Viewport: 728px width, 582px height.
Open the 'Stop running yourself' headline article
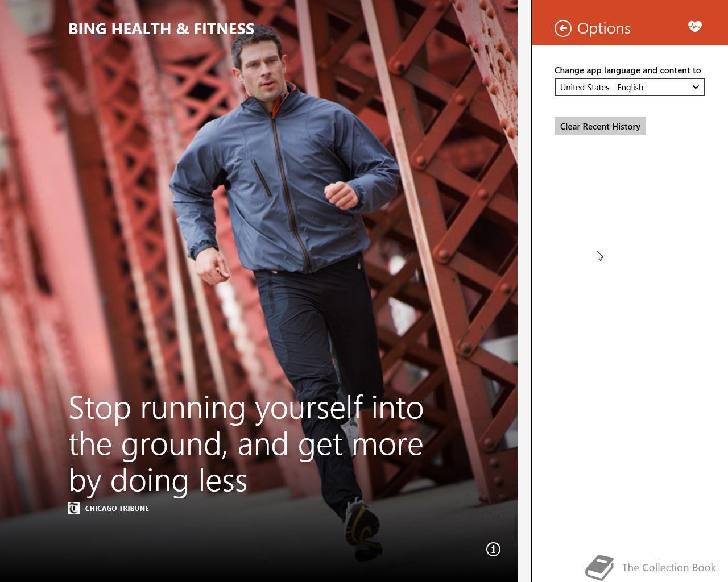coord(246,444)
